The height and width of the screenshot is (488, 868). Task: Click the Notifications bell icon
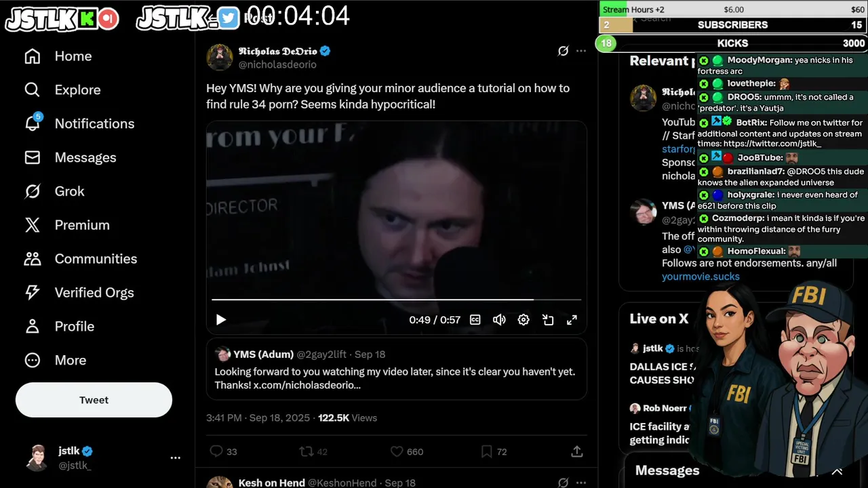[32, 123]
